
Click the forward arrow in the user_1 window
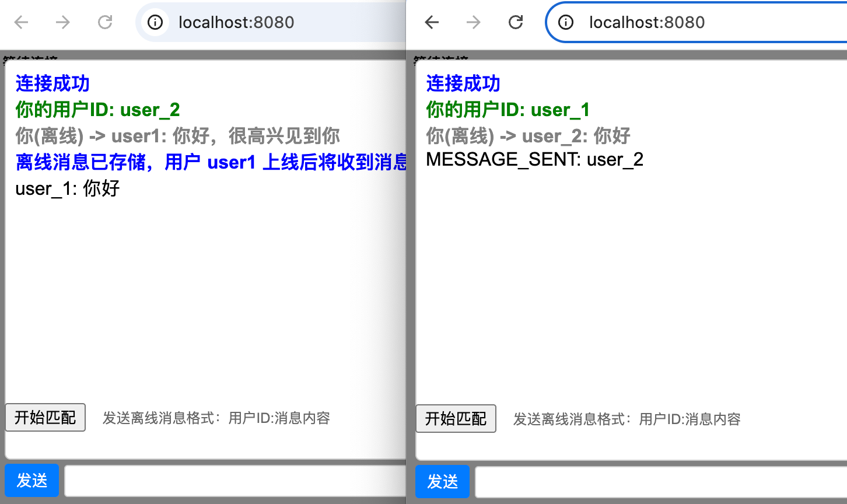click(x=474, y=22)
